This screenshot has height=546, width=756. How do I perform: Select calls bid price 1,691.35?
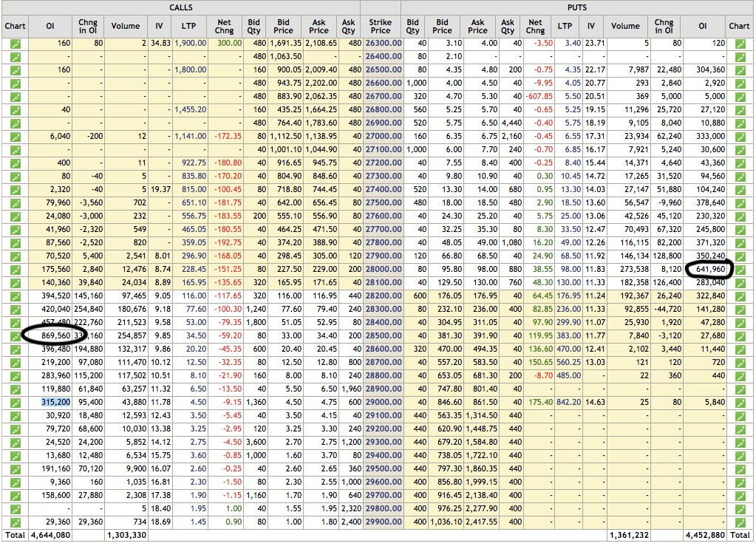click(285, 44)
